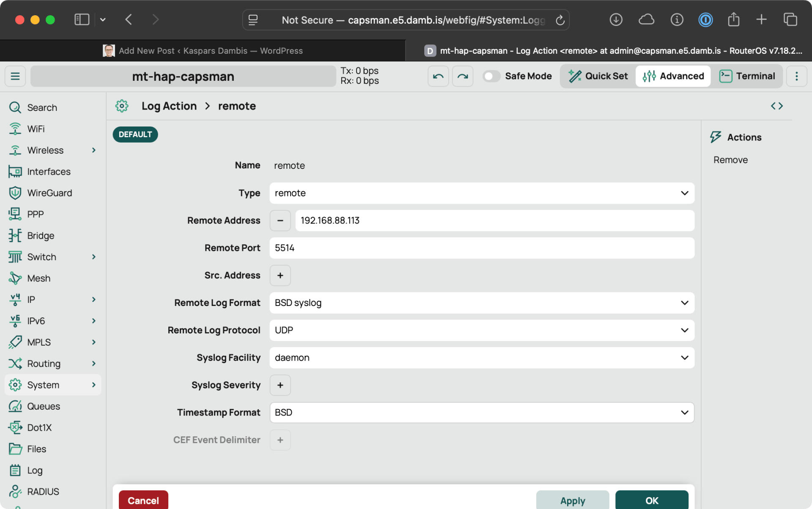Click the undo arrow icon
Image resolution: width=812 pixels, height=509 pixels.
pos(438,75)
